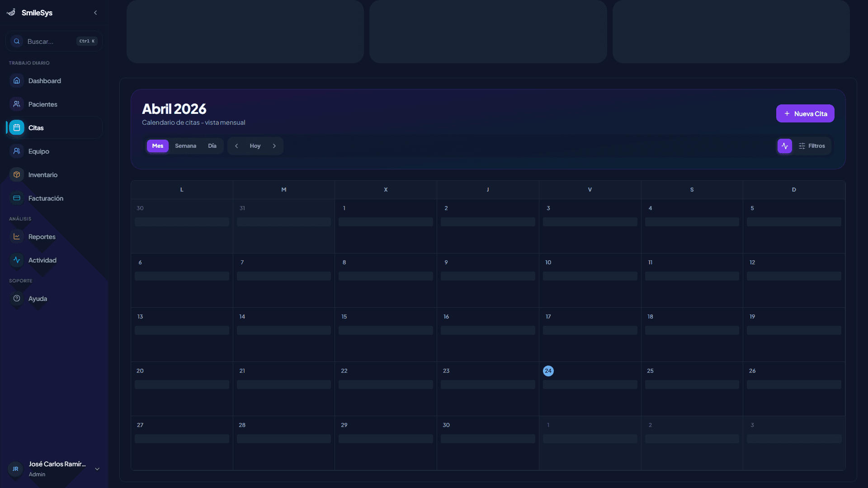Open the Filtros filter options
Screen dimensions: 868x488
812,146
